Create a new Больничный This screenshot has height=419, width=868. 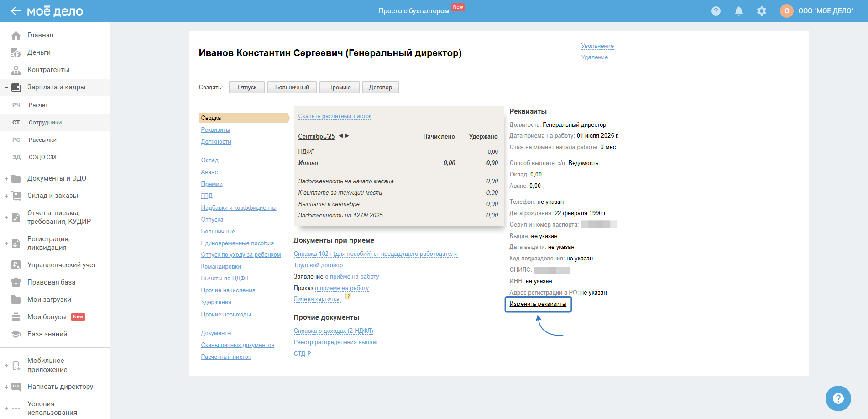pyautogui.click(x=292, y=87)
